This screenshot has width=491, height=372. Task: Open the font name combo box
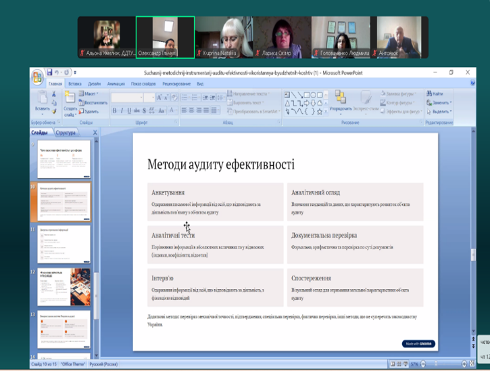pos(127,97)
